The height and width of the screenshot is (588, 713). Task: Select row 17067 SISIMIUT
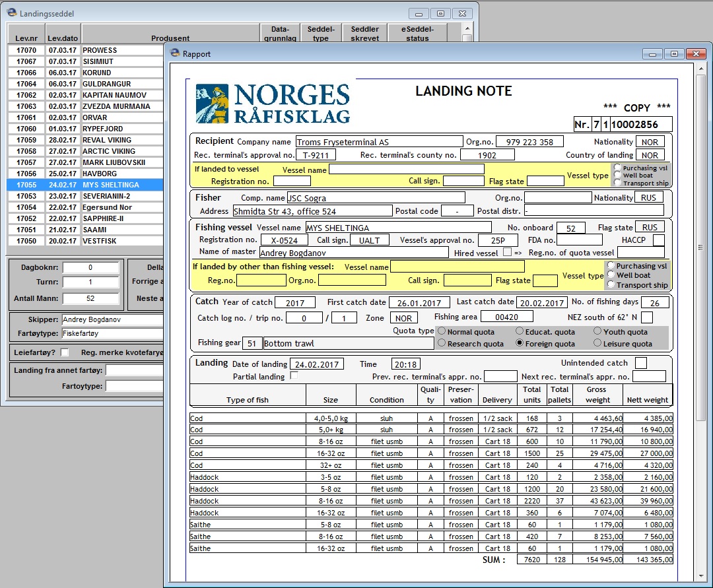(x=85, y=61)
